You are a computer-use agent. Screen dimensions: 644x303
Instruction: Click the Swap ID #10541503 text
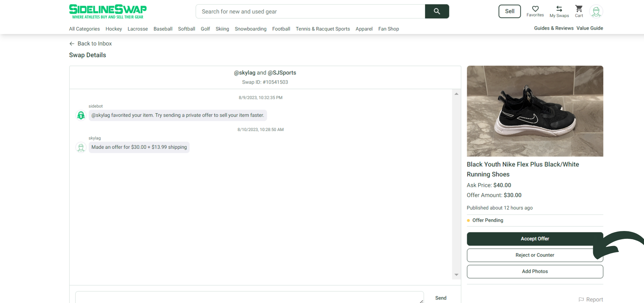(265, 82)
